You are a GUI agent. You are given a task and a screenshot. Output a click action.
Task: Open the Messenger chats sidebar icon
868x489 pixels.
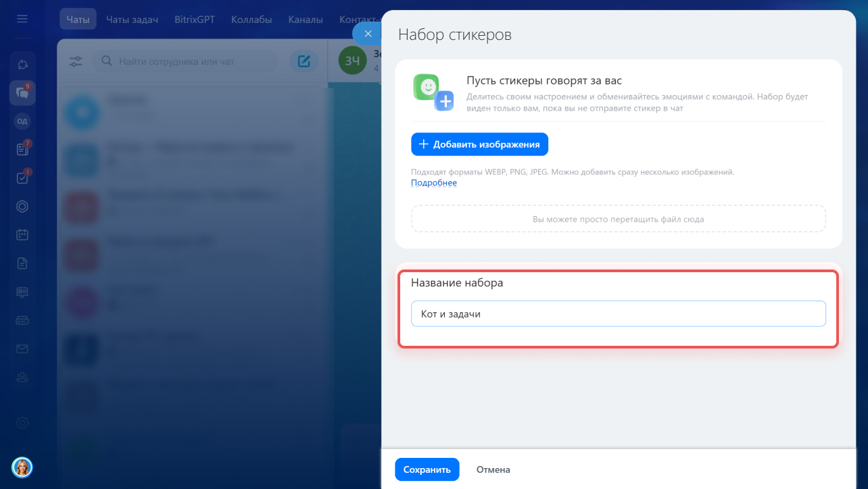click(x=22, y=93)
